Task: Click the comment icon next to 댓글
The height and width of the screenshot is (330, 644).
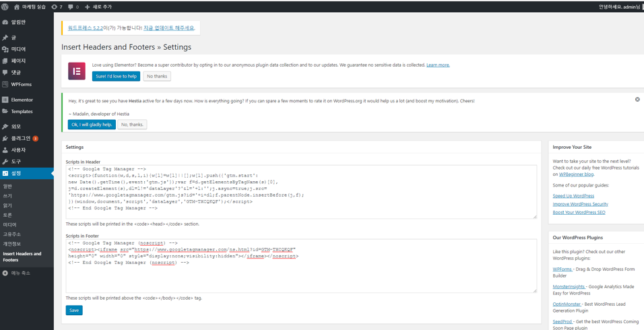Action: 5,73
